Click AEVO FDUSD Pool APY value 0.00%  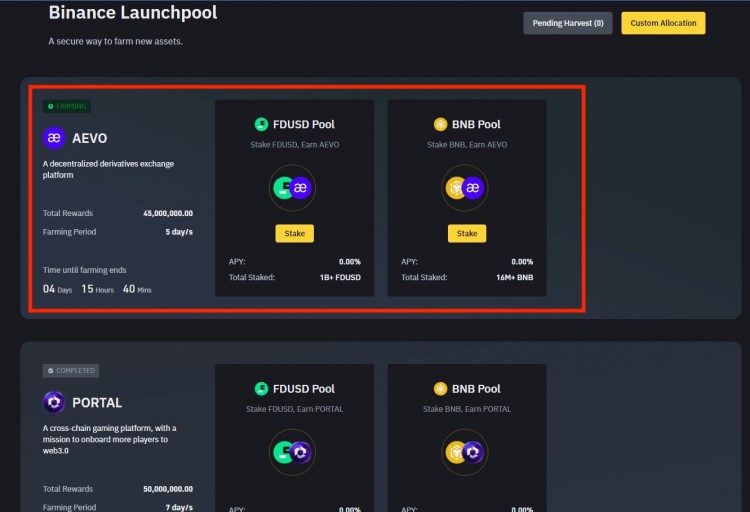[350, 262]
